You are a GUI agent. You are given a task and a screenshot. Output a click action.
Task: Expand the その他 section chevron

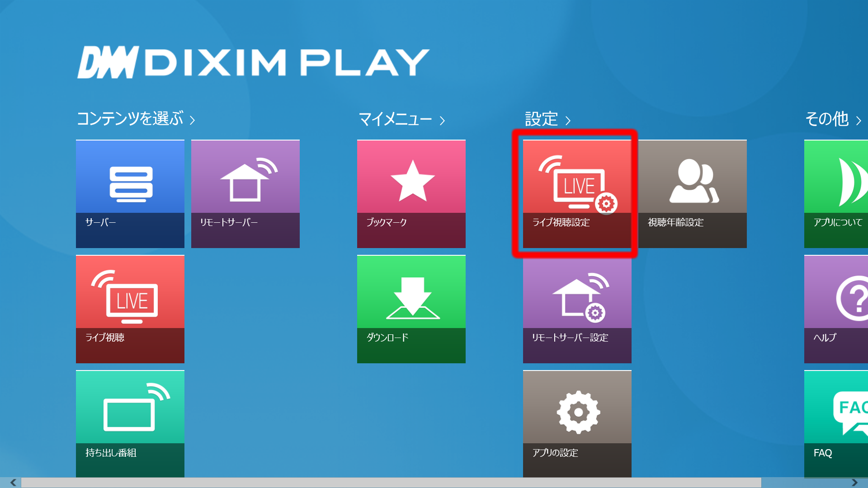[x=859, y=119]
